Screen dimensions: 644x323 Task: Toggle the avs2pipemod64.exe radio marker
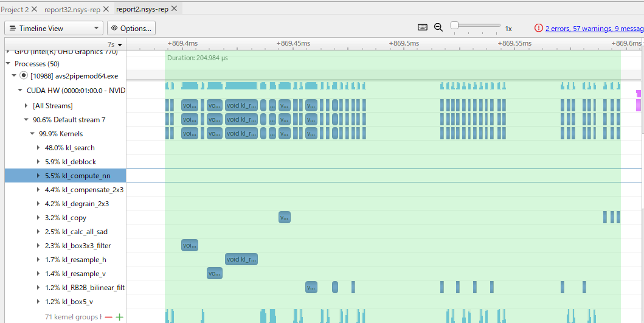pyautogui.click(x=23, y=75)
